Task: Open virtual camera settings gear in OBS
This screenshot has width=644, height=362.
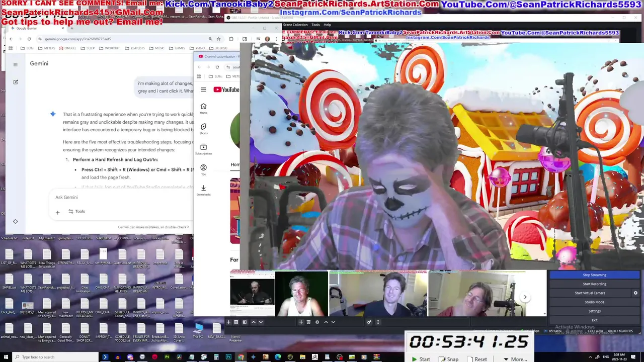Action: 635,293
